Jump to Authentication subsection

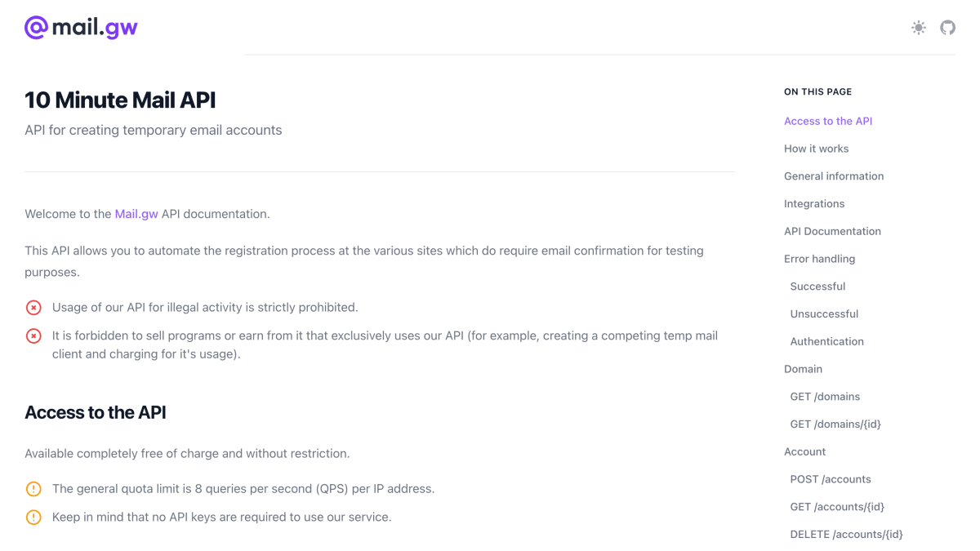tap(826, 341)
